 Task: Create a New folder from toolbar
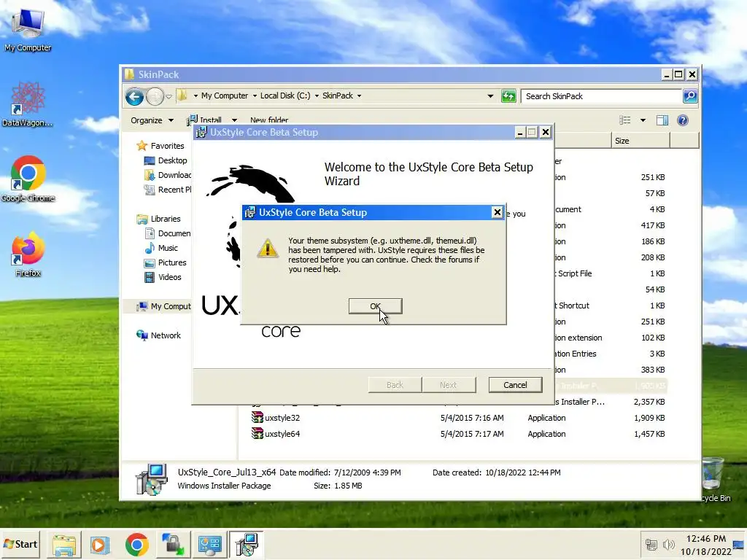(269, 120)
